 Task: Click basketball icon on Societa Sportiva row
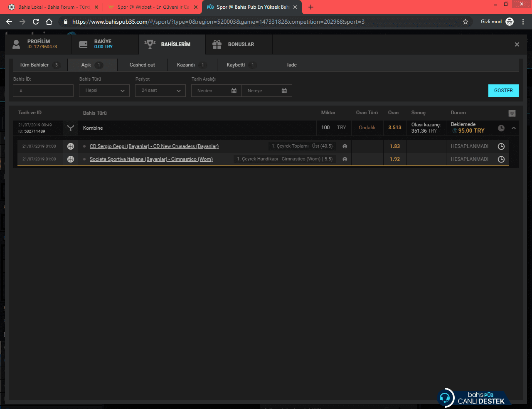pyautogui.click(x=71, y=159)
